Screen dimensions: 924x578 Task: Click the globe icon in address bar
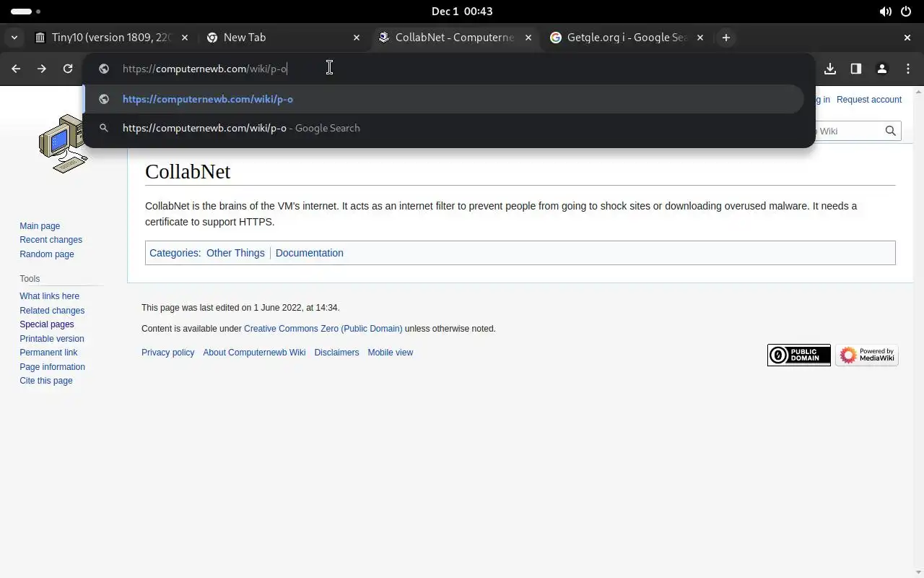pos(104,69)
